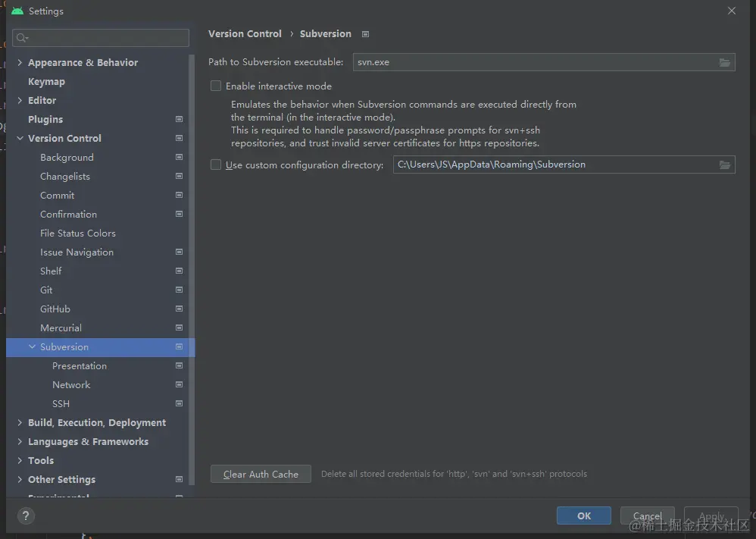Select Background under Version Control
756x539 pixels.
click(x=67, y=158)
